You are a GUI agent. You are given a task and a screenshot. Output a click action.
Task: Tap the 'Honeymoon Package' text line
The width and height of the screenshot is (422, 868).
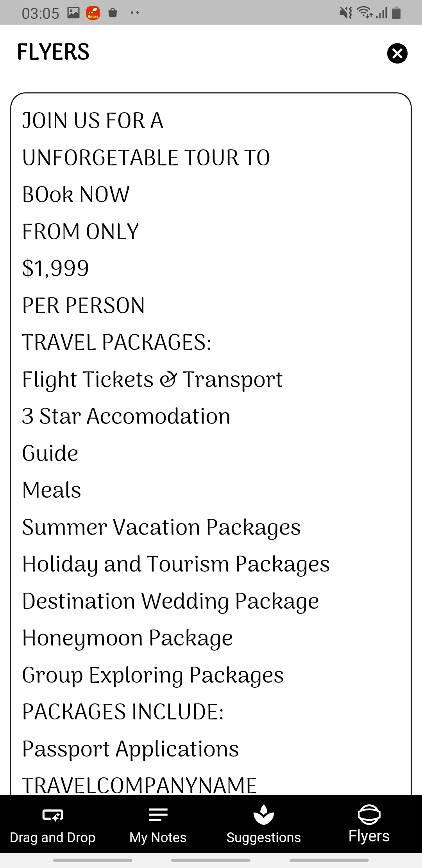(x=127, y=638)
